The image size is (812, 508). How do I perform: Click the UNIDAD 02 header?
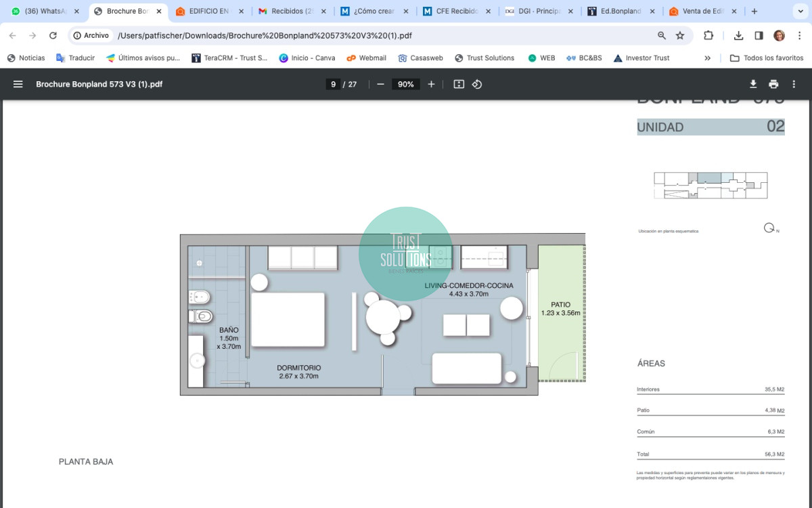pyautogui.click(x=710, y=127)
